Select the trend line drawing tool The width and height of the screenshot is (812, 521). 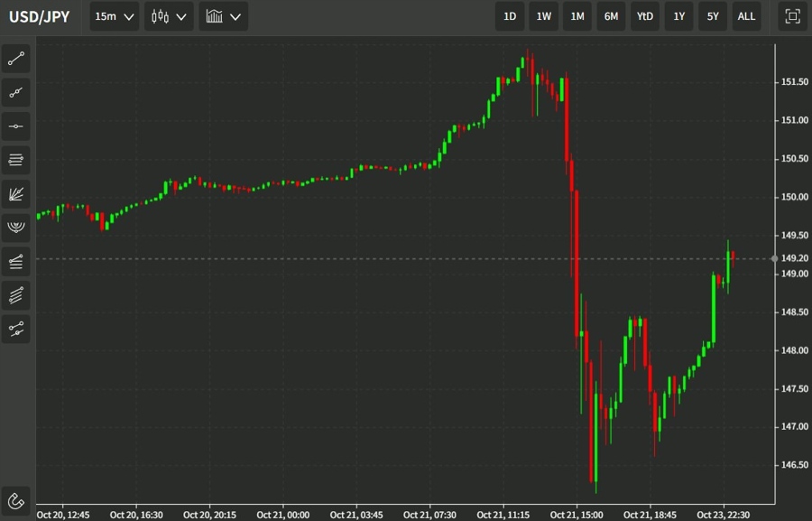(x=16, y=59)
